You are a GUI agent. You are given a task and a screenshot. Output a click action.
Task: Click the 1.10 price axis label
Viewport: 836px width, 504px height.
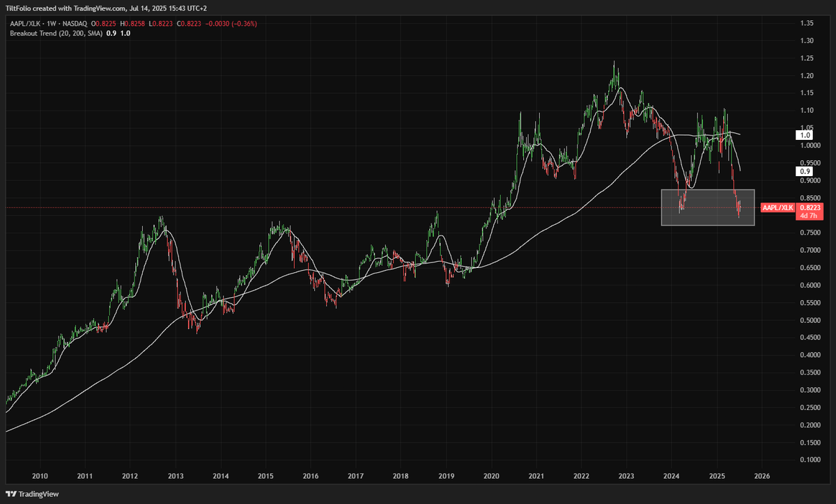[x=806, y=111]
